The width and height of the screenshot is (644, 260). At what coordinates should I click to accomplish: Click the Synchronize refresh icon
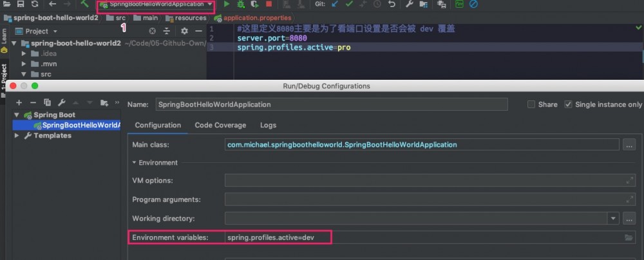pyautogui.click(x=35, y=4)
